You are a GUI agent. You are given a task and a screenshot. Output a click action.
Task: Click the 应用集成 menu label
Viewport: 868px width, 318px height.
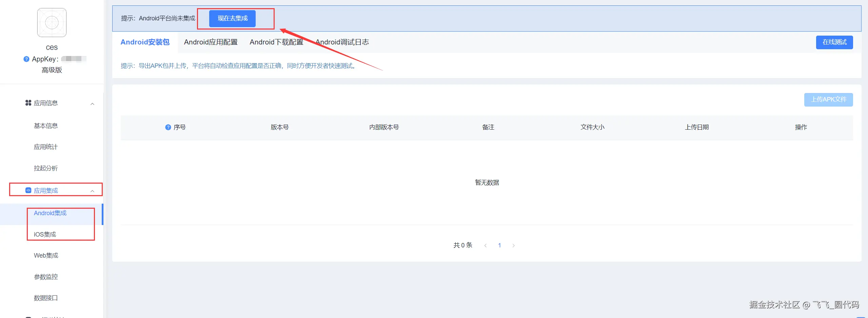[x=46, y=191]
